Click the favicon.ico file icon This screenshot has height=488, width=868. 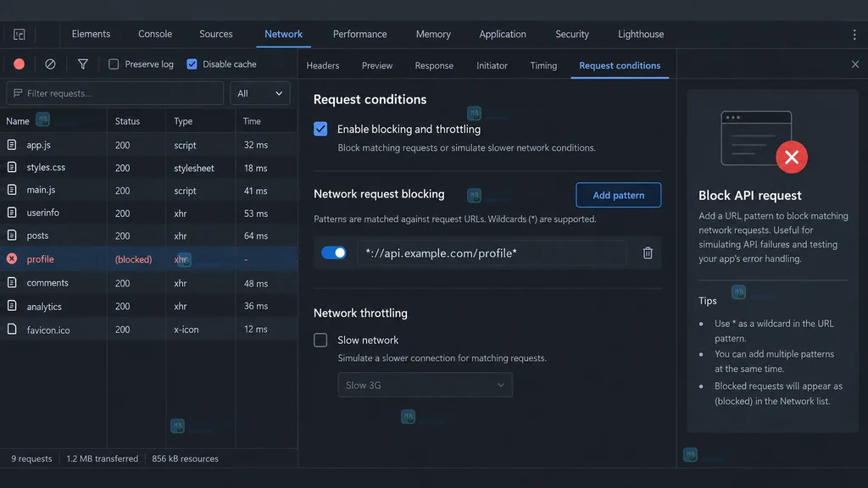tap(12, 330)
